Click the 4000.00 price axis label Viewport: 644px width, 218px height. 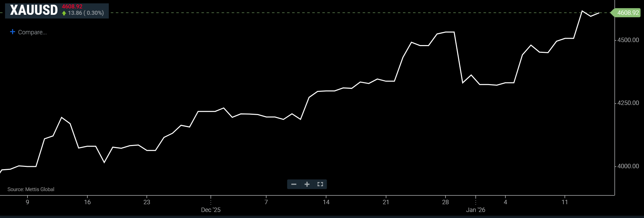(x=628, y=166)
